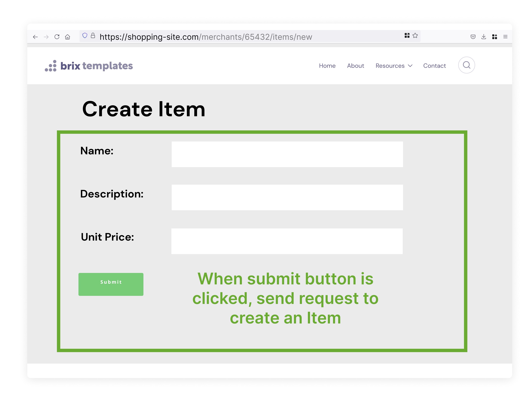Click the Pocket save icon
This screenshot has width=532, height=403.
pyautogui.click(x=473, y=37)
